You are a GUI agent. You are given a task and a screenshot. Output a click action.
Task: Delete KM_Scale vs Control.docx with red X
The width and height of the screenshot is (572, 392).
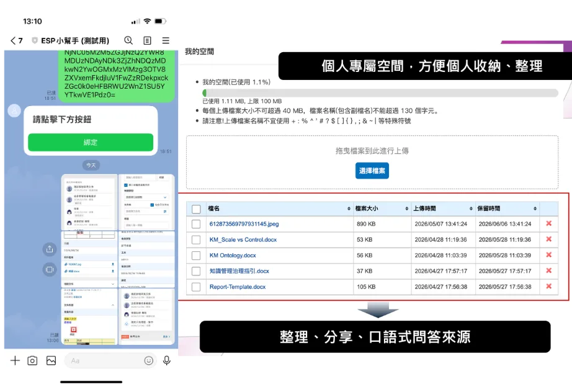tap(548, 239)
